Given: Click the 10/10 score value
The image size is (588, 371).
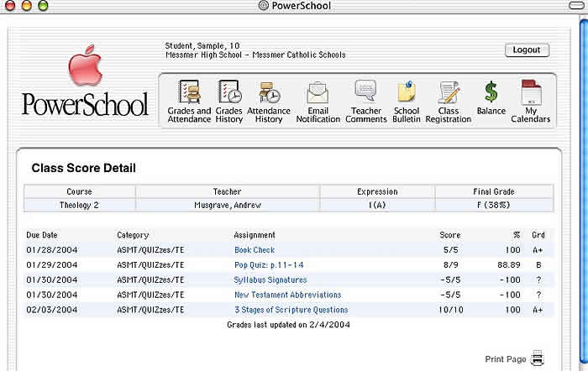Looking at the screenshot, I should click(x=451, y=310).
